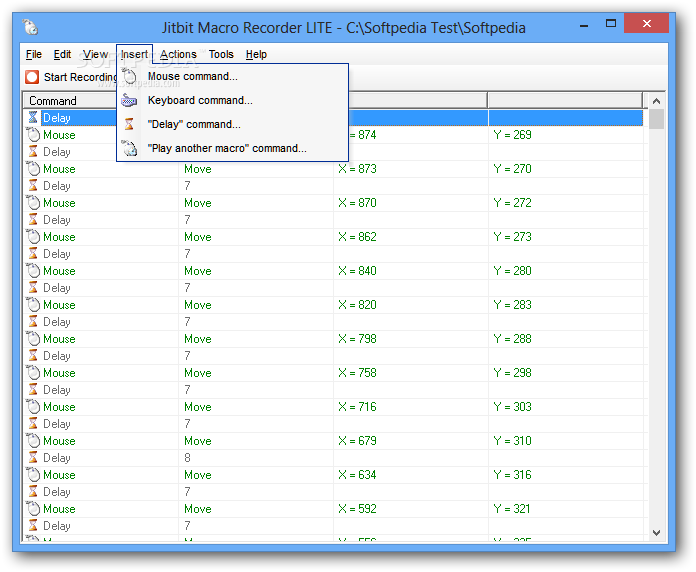Open the Tools menu
This screenshot has height=572, width=696.
(221, 54)
